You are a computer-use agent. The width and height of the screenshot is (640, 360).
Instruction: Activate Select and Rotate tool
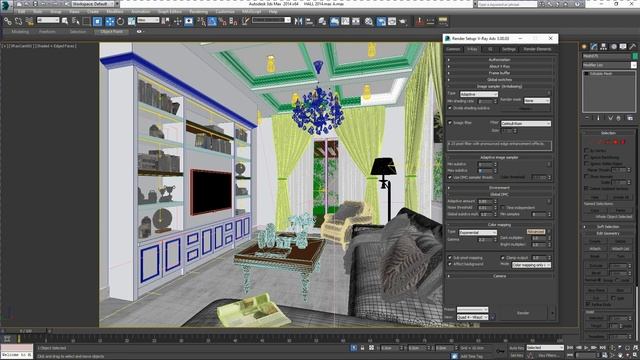120,21
